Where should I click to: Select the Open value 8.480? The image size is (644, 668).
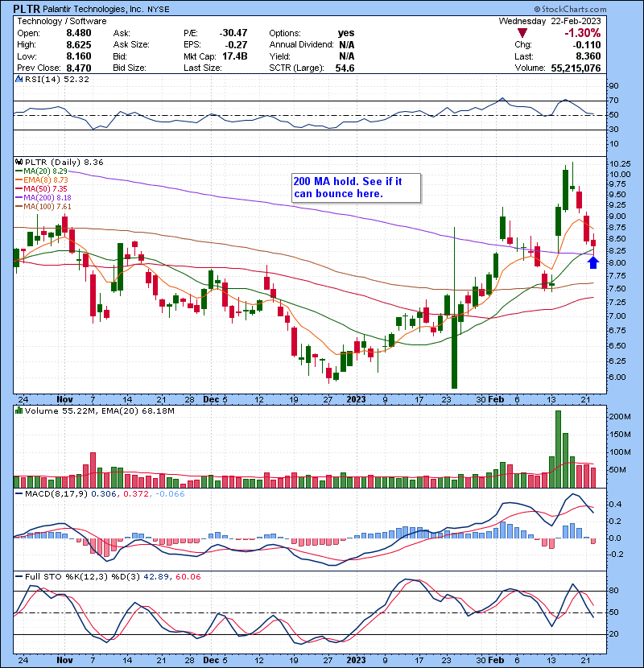tap(79, 33)
